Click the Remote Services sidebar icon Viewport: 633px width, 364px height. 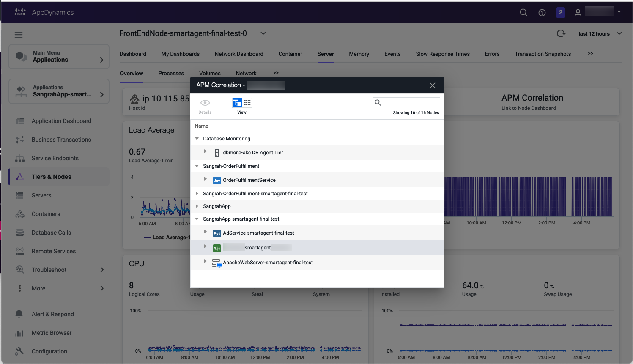[x=20, y=251]
